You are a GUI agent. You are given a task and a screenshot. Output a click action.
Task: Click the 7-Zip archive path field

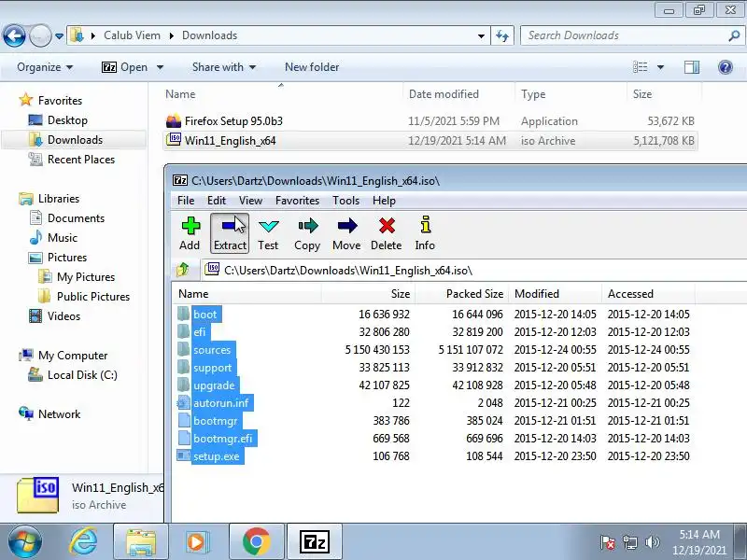coord(474,271)
